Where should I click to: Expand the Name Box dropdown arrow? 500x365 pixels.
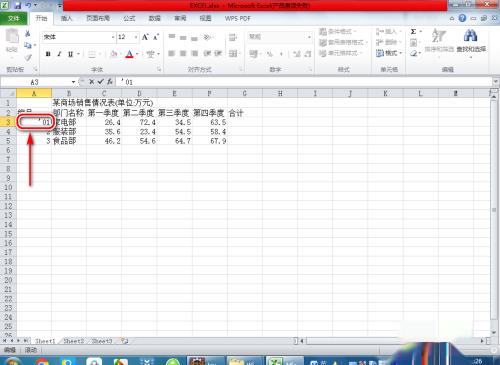[73, 82]
